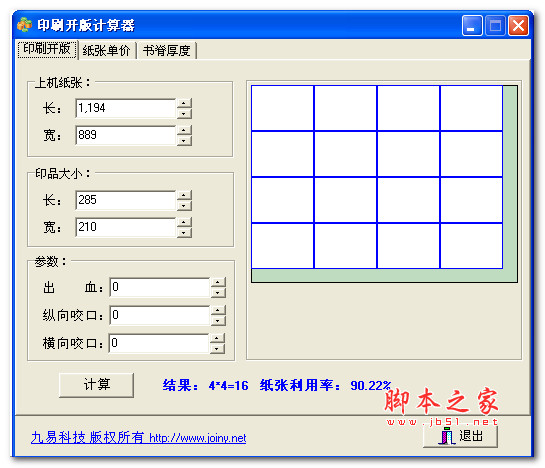Image resolution: width=545 pixels, height=468 pixels.
Task: Click the 印品大小 长 input field with 285
Action: tap(125, 200)
